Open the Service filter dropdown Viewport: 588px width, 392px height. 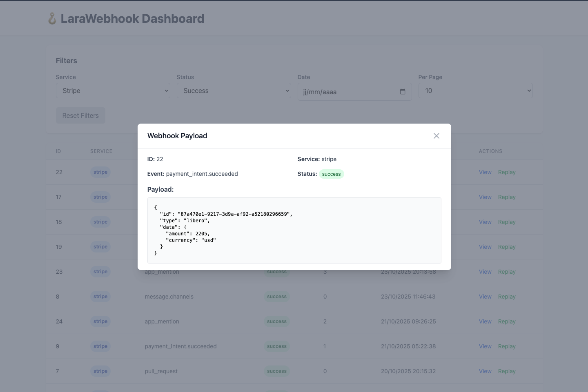click(113, 91)
